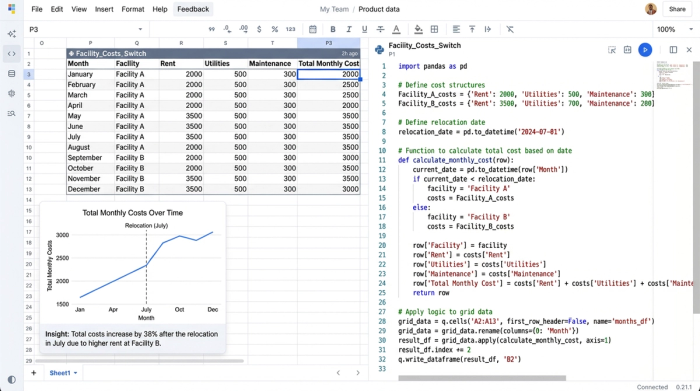Open text wrap options
The height and width of the screenshot is (391, 700).
(488, 29)
